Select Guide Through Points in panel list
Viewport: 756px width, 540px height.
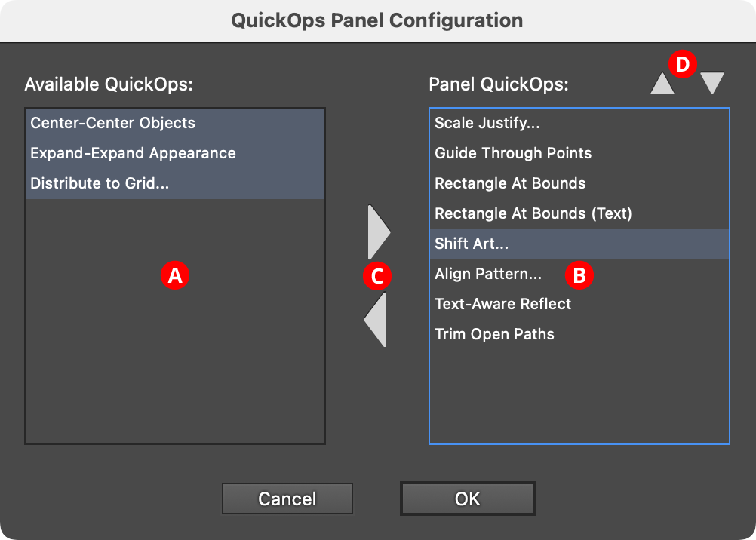[x=513, y=153]
